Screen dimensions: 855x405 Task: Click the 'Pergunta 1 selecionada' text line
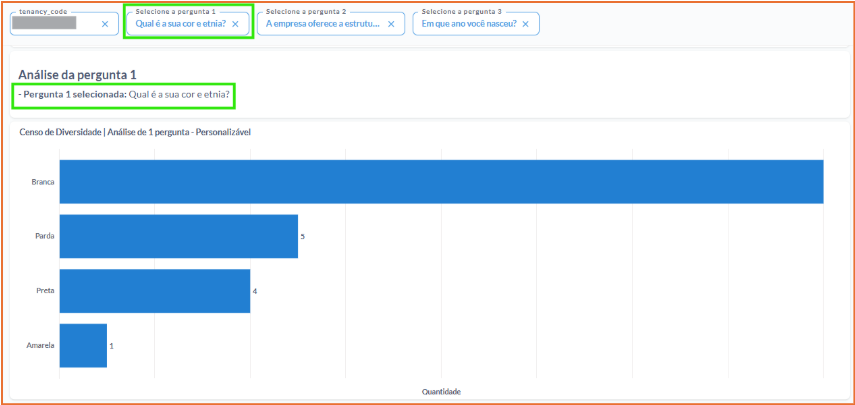[x=125, y=95]
